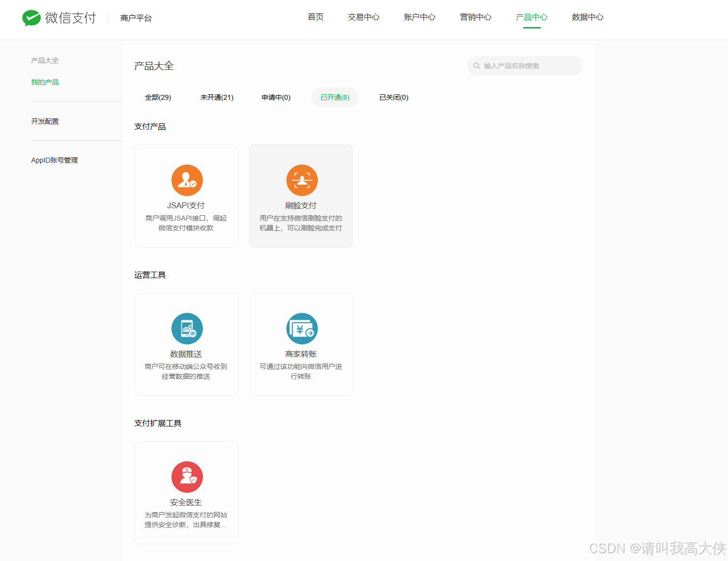The width and height of the screenshot is (728, 561).
Task: Open 账户中心 in top navigation
Action: (x=420, y=17)
